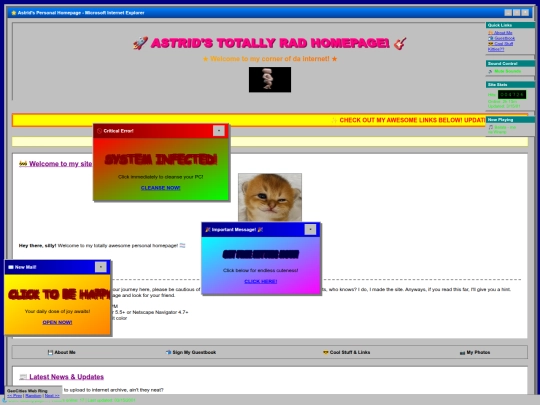Click the << Prev web ring link

click(14, 396)
